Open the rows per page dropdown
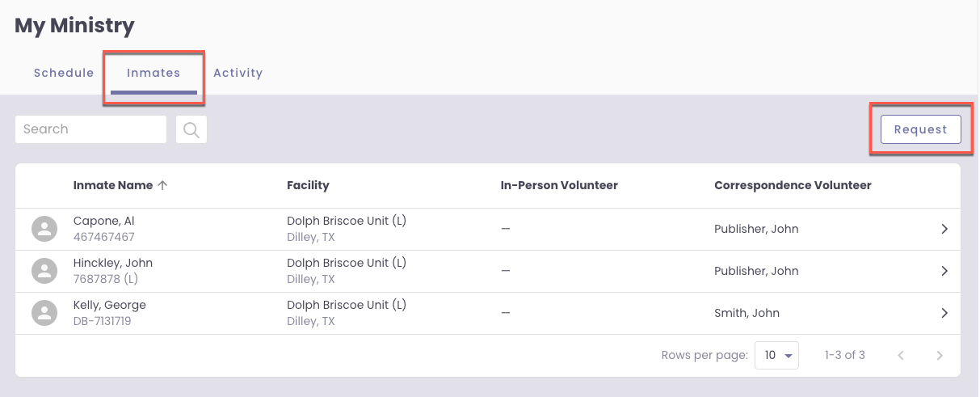Image resolution: width=980 pixels, height=397 pixels. pyautogui.click(x=776, y=355)
